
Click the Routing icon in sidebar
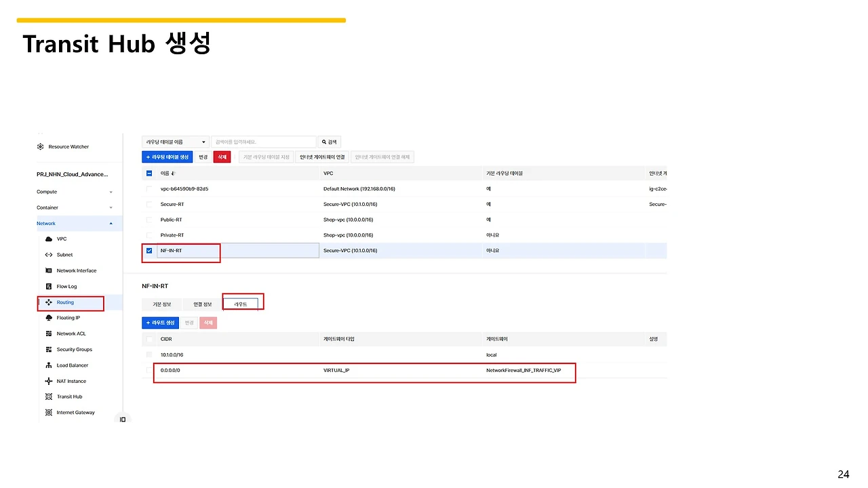point(49,302)
